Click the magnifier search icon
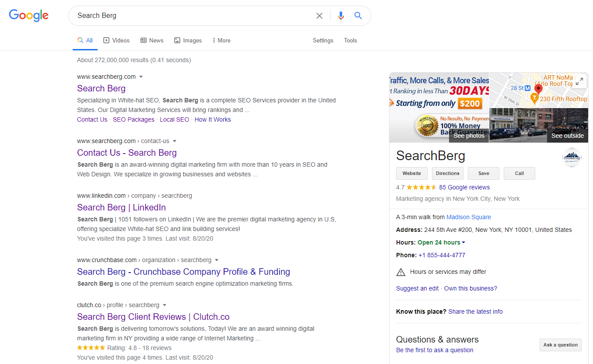The image size is (593, 364). (x=358, y=16)
